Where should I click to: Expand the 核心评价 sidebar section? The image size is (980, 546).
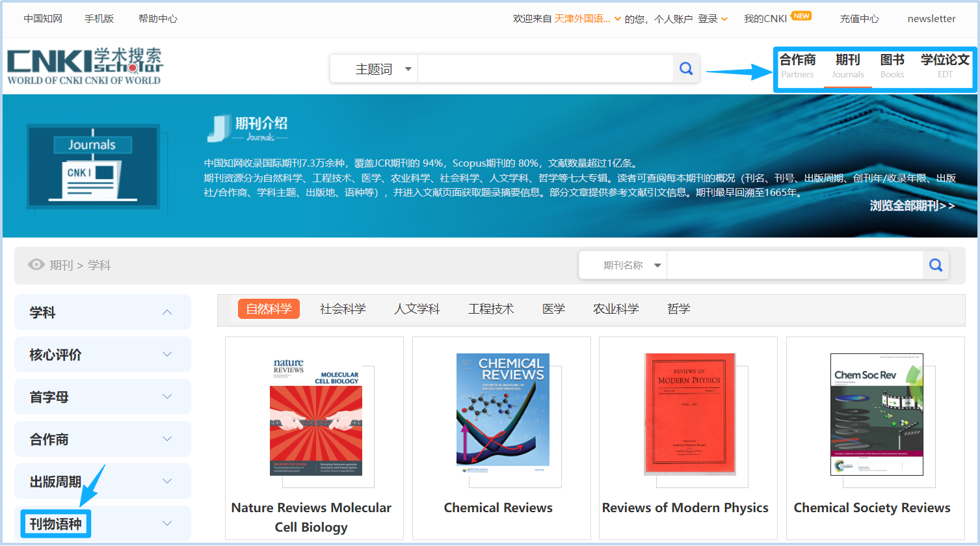[x=167, y=355]
